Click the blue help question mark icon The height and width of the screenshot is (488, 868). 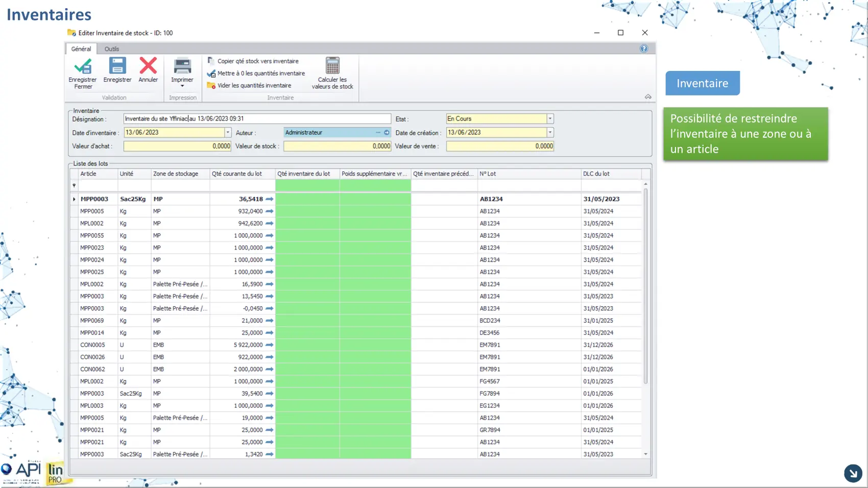pyautogui.click(x=644, y=48)
